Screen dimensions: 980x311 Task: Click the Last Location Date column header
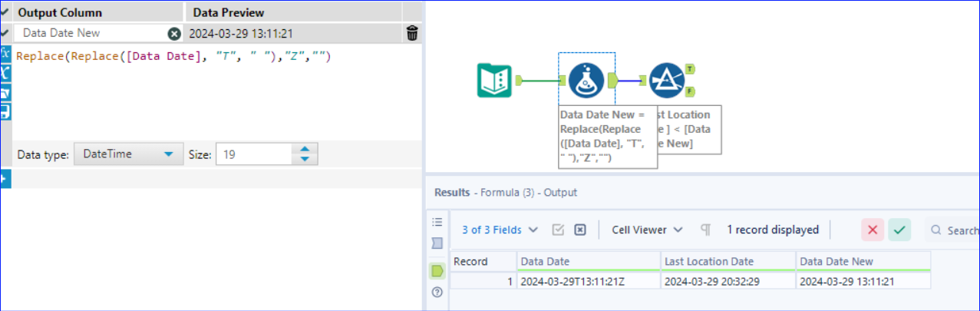pos(727,261)
